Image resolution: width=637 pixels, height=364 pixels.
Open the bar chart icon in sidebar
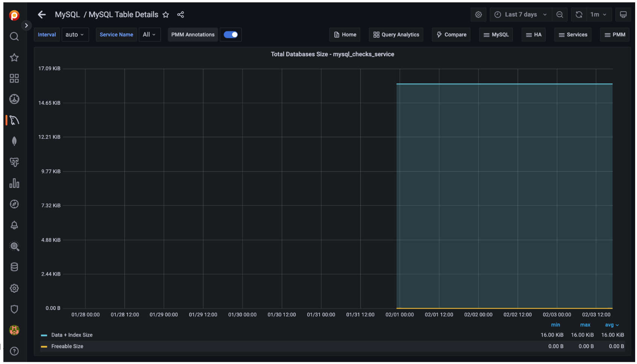(14, 183)
